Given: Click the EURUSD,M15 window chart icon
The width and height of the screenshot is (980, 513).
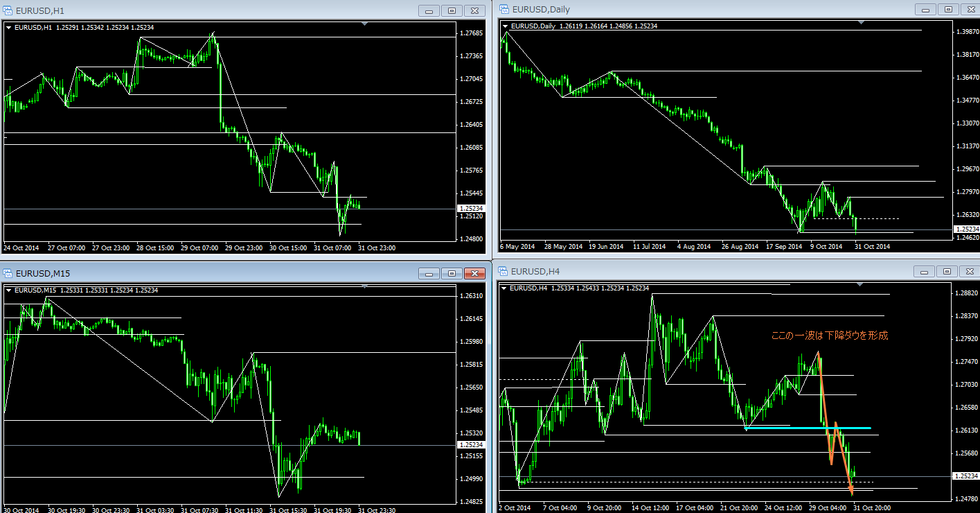Looking at the screenshot, I should click(x=8, y=273).
